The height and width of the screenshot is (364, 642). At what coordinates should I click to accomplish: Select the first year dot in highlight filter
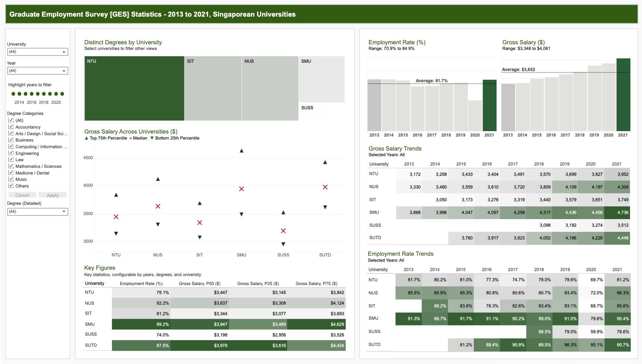[x=13, y=94]
